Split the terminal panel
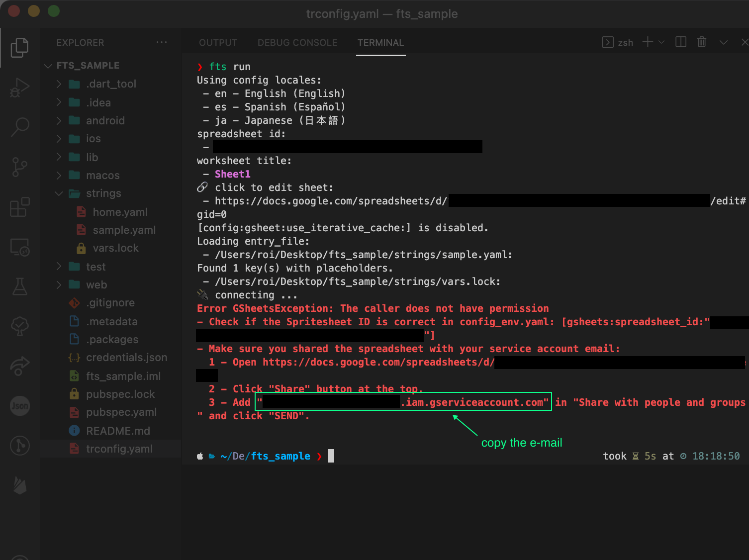 click(681, 42)
